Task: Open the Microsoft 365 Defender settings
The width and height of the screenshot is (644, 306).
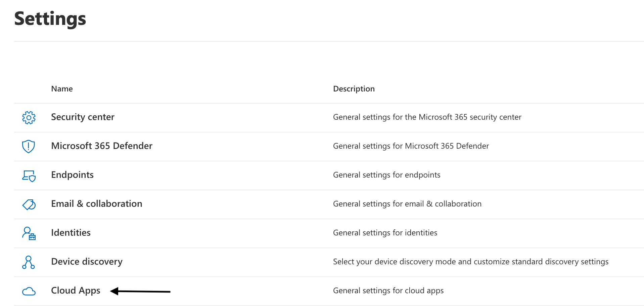Action: [102, 146]
